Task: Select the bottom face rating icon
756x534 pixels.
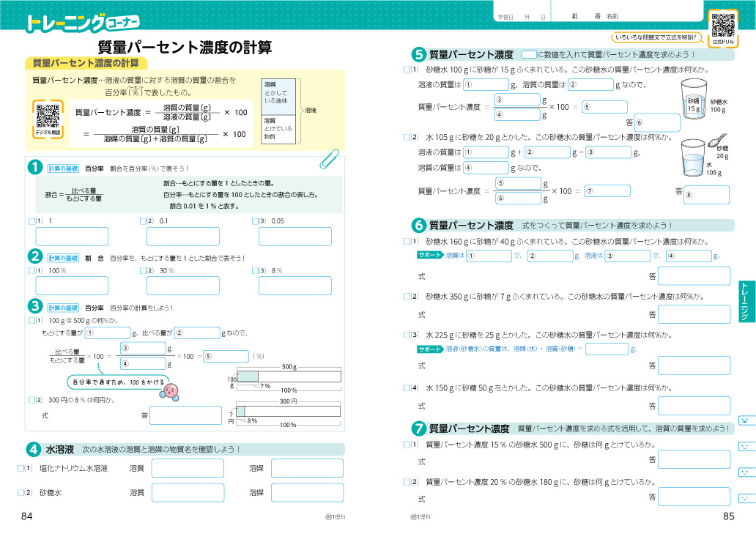Action: click(745, 497)
